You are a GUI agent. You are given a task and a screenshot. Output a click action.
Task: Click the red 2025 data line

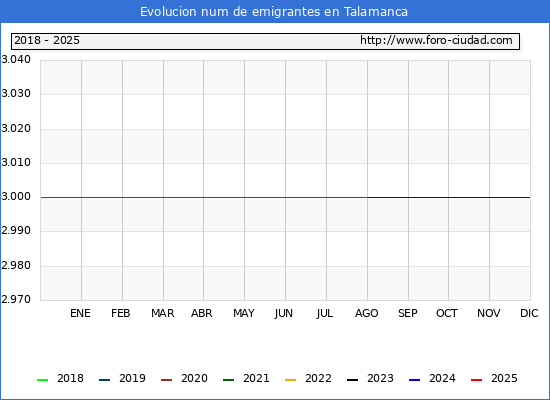coord(204,198)
